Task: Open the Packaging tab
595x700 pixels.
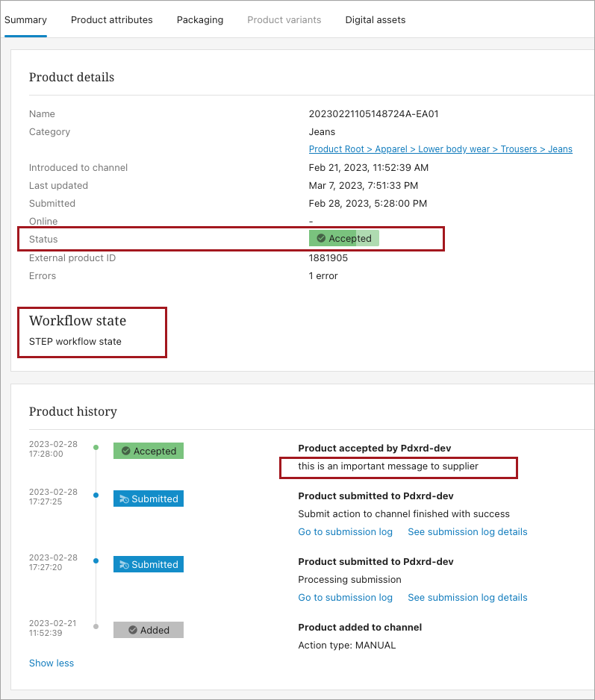Action: point(200,20)
